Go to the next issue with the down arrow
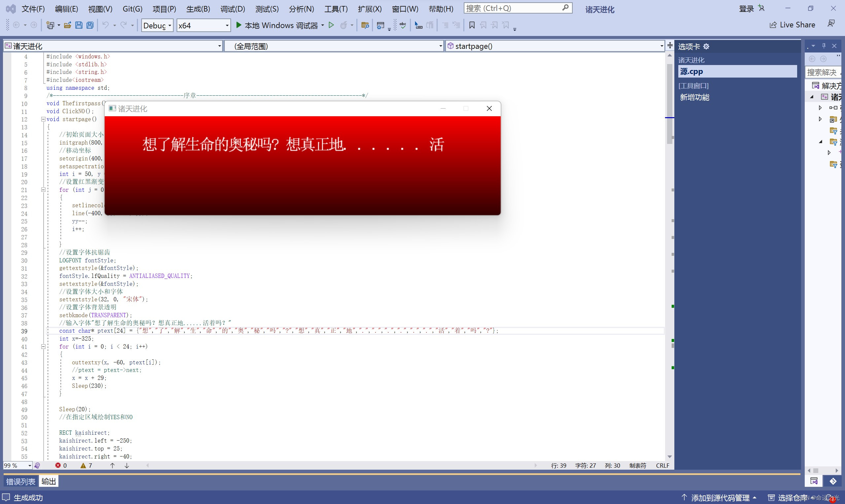 (127, 465)
